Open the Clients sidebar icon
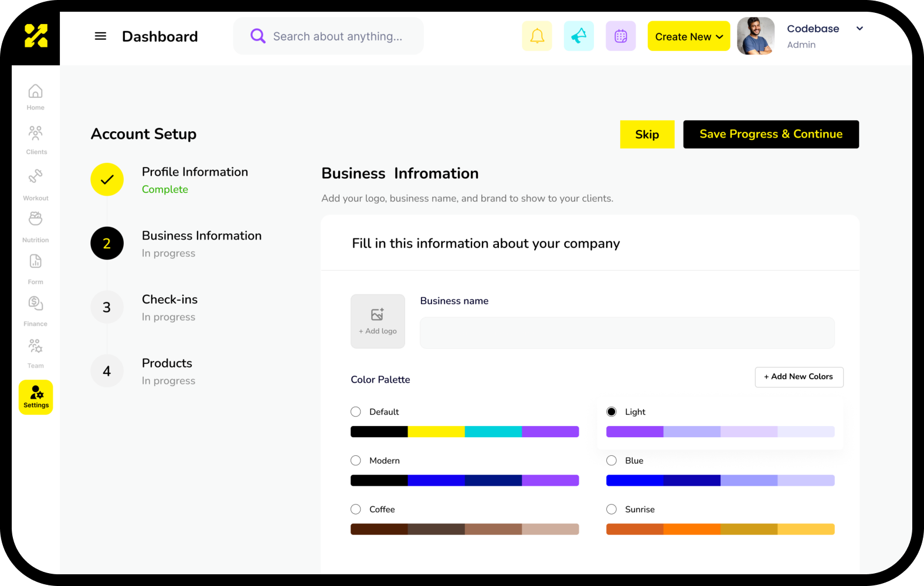The height and width of the screenshot is (586, 924). pos(36,139)
